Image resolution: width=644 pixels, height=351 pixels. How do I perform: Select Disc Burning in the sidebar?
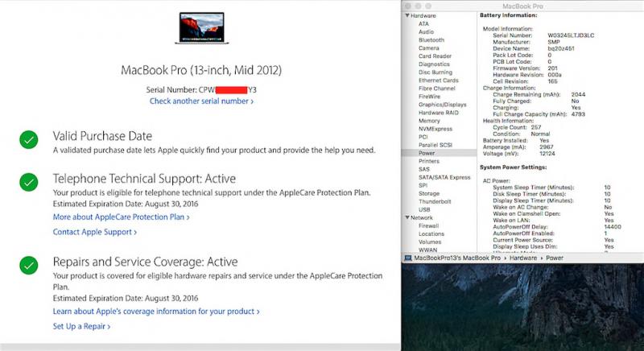[x=436, y=72]
